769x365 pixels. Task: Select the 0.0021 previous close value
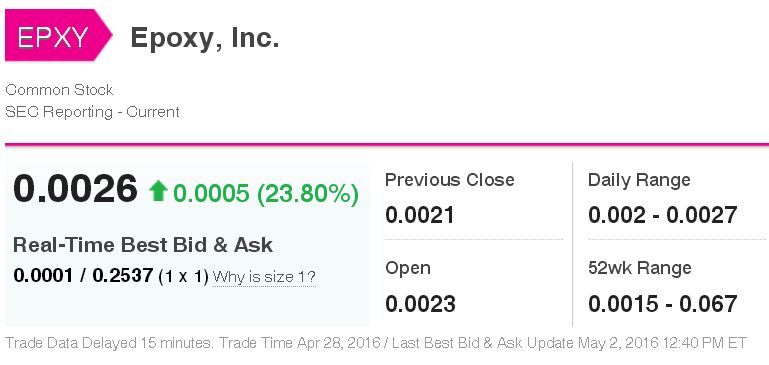point(420,215)
